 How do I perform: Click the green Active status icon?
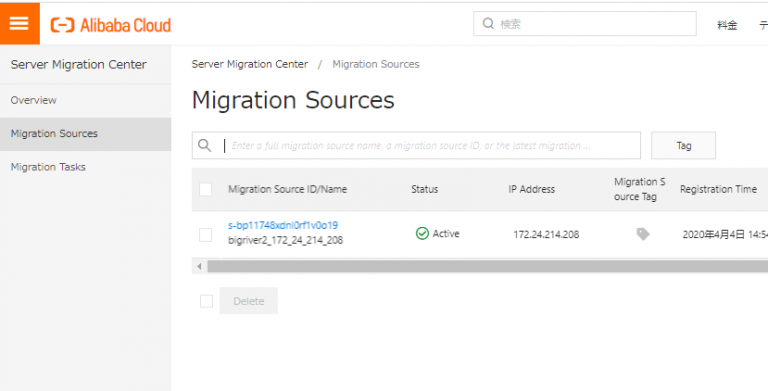[422, 234]
